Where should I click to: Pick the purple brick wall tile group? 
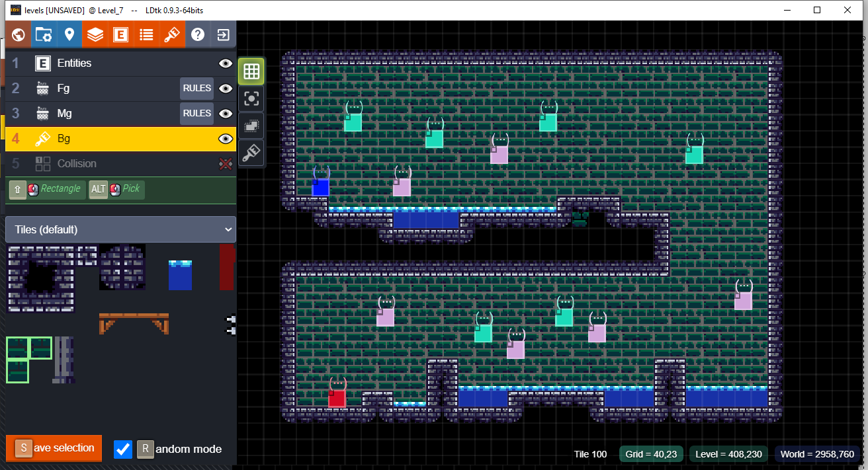[41, 278]
